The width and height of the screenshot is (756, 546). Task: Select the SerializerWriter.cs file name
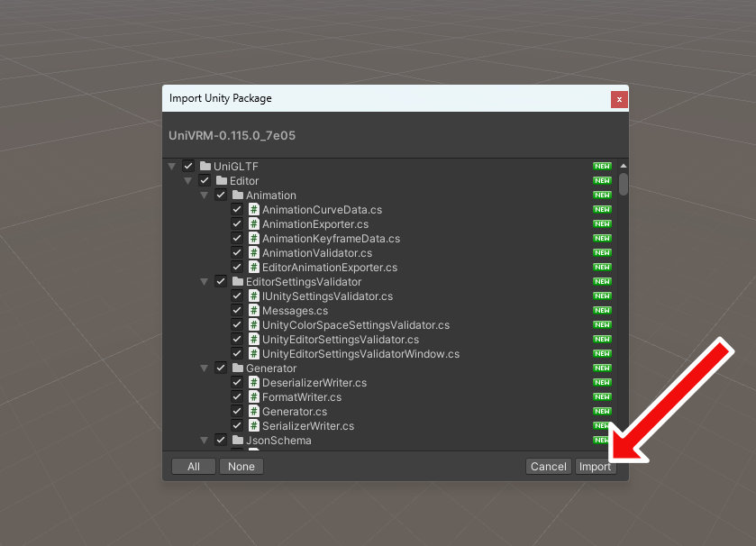click(308, 426)
